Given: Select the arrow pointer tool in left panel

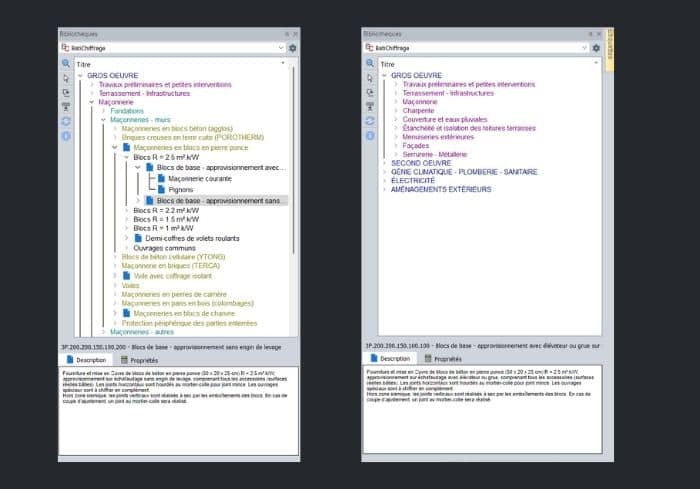Looking at the screenshot, I should click(x=65, y=77).
